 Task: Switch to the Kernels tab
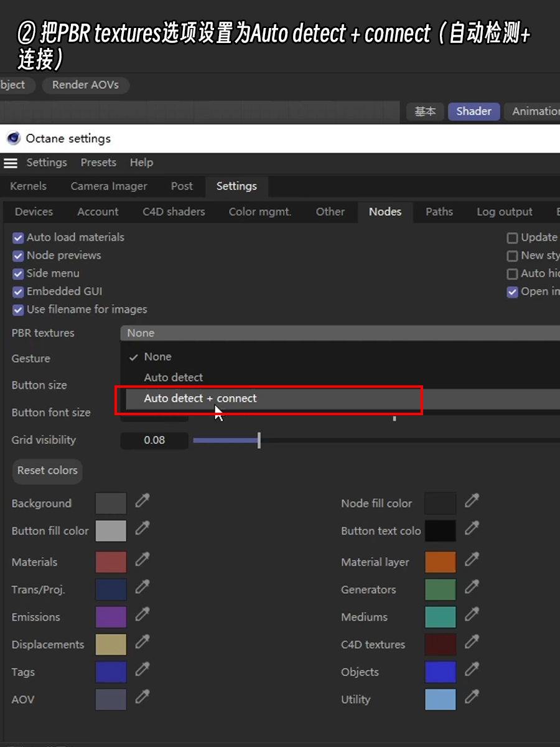pyautogui.click(x=28, y=186)
